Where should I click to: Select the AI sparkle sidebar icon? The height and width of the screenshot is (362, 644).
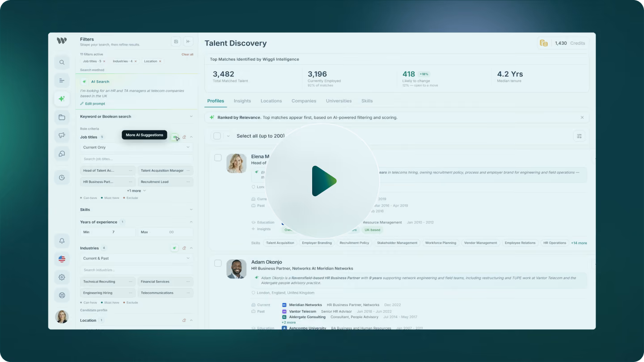[x=62, y=99]
